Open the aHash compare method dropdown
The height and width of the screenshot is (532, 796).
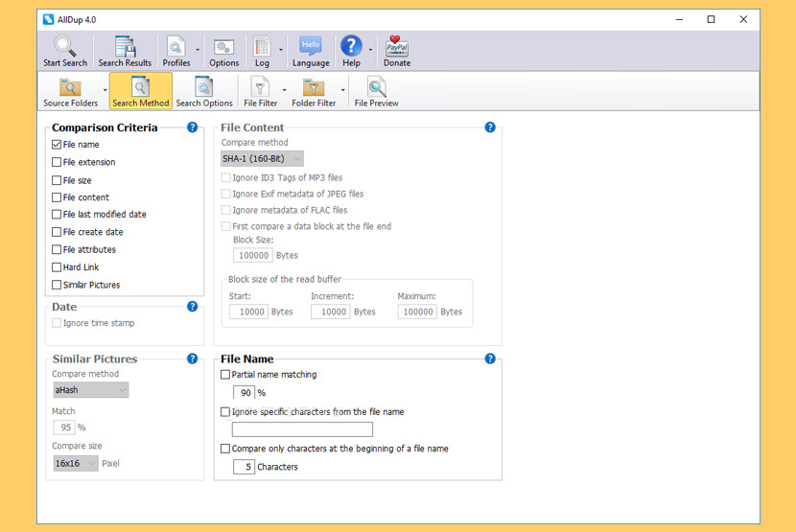pyautogui.click(x=90, y=390)
